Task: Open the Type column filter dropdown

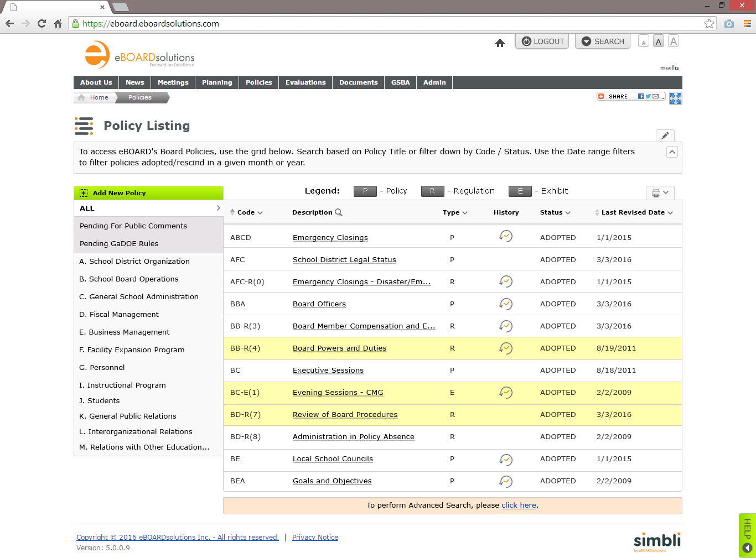Action: click(465, 212)
